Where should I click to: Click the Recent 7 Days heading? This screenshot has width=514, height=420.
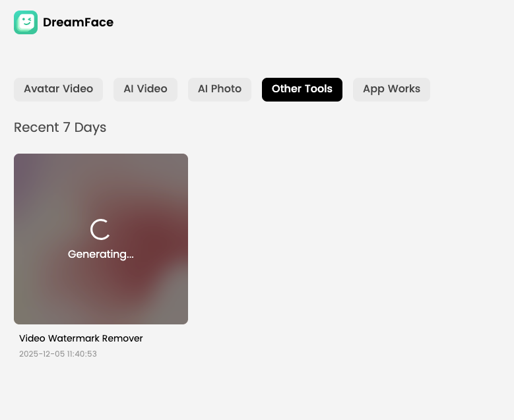pos(60,127)
